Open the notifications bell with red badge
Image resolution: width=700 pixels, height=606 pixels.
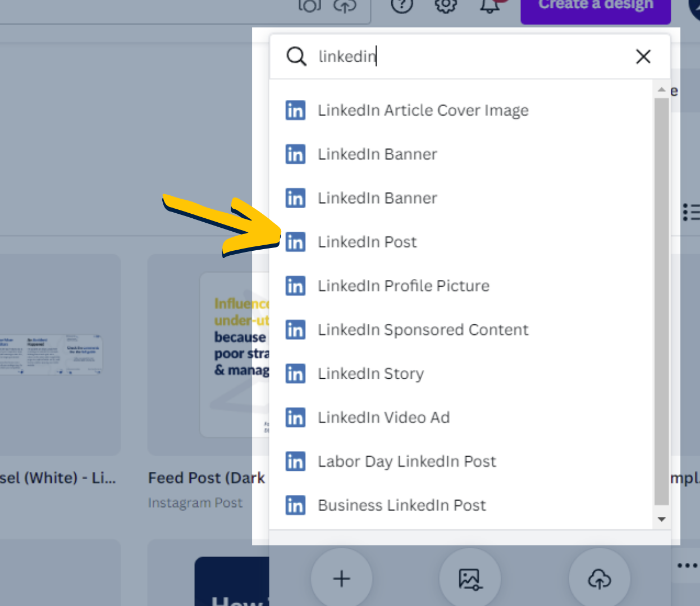[491, 6]
